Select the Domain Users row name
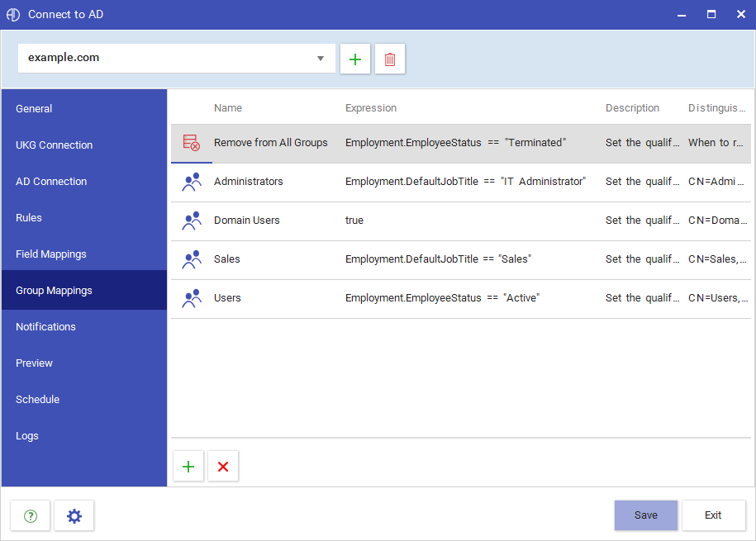This screenshot has height=541, width=756. click(246, 221)
